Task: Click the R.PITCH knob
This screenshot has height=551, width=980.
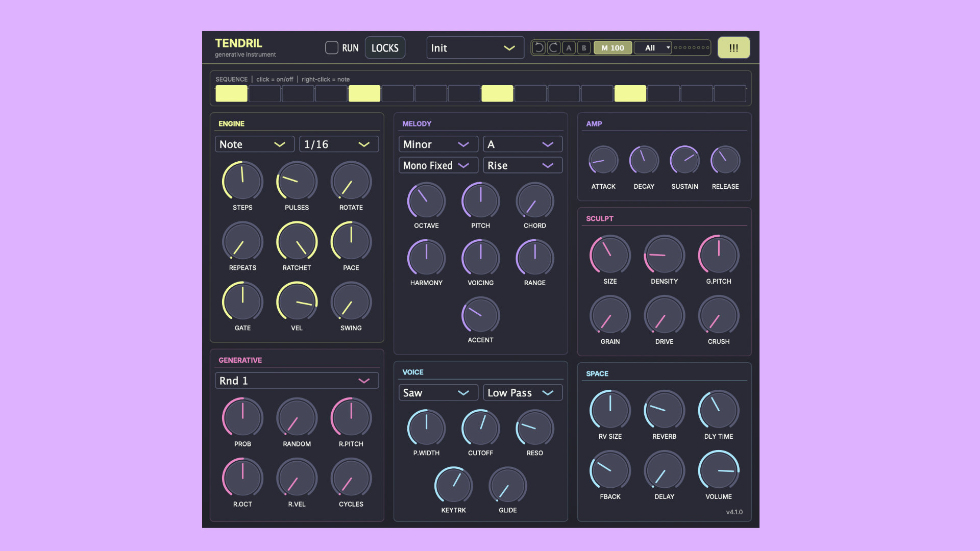Action: point(351,417)
